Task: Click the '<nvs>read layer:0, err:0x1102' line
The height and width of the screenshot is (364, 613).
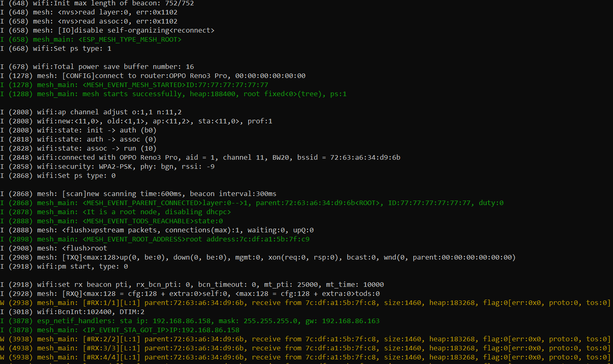Action: click(89, 12)
